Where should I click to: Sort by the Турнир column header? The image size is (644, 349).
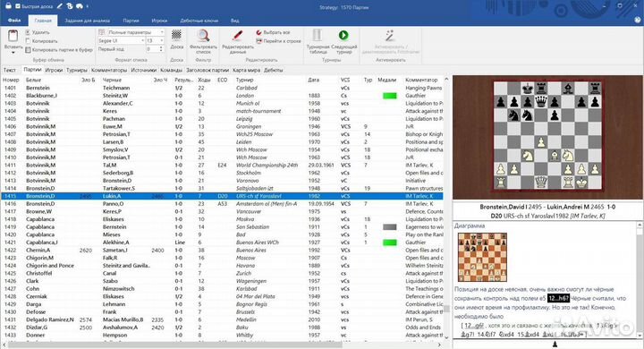(245, 80)
